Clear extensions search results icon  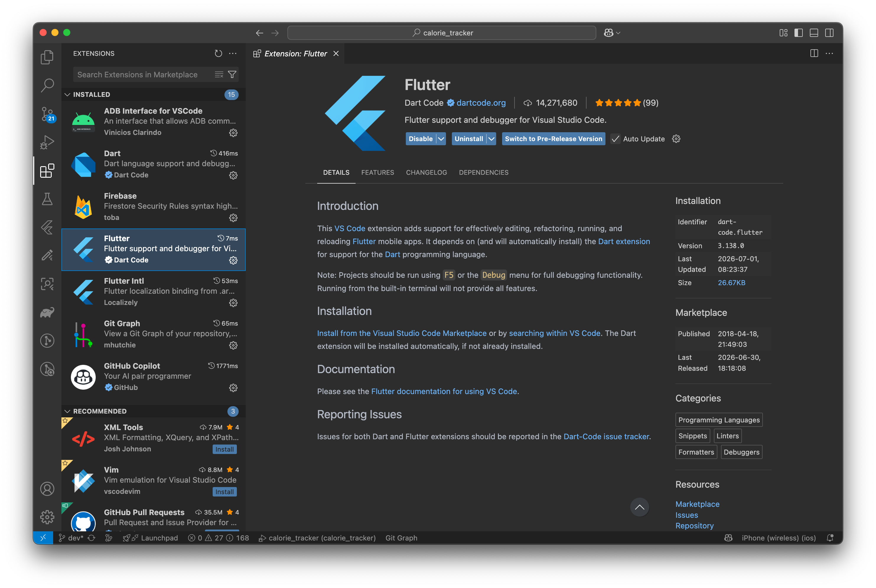tap(219, 75)
